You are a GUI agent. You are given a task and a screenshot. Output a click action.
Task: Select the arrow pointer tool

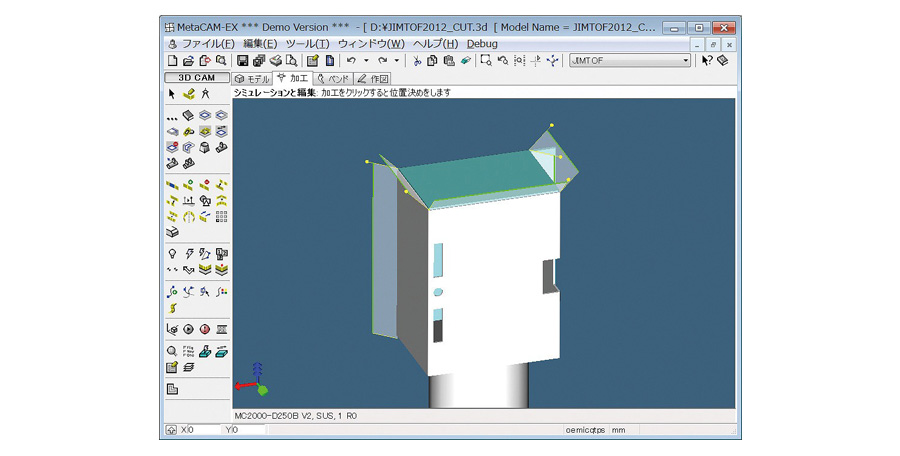(172, 94)
